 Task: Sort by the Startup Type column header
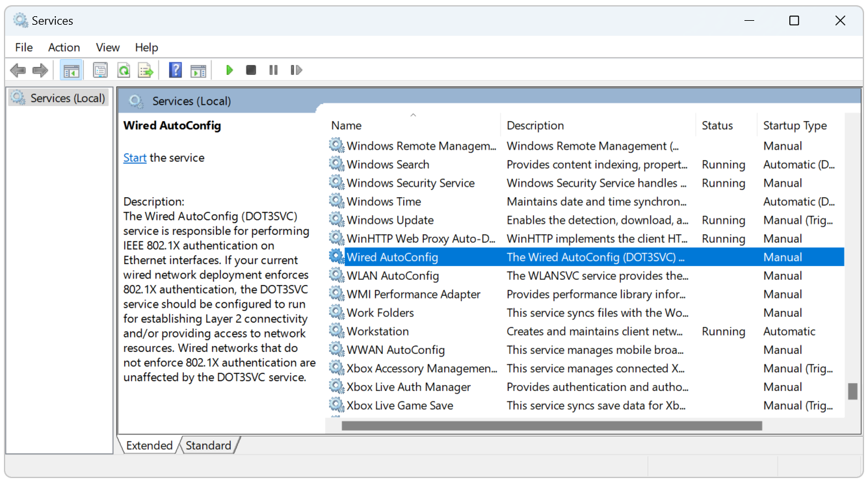[x=795, y=126]
